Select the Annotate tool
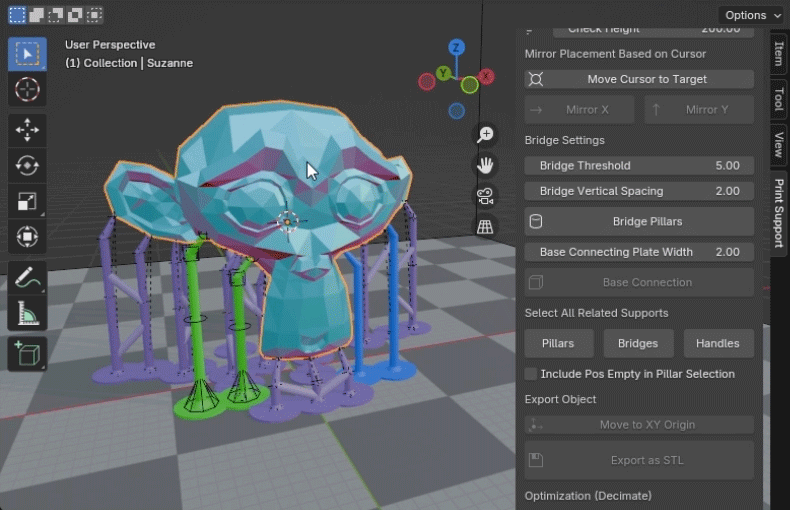 coord(27,278)
